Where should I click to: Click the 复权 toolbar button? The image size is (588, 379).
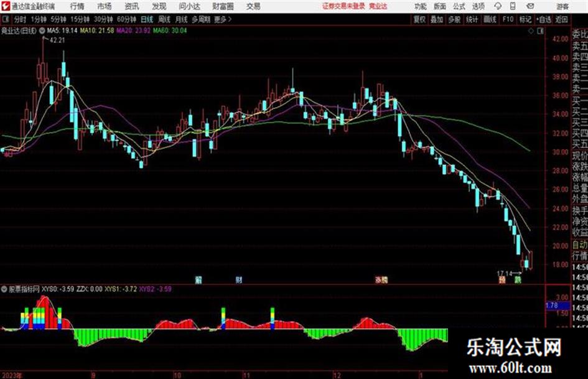click(x=419, y=19)
